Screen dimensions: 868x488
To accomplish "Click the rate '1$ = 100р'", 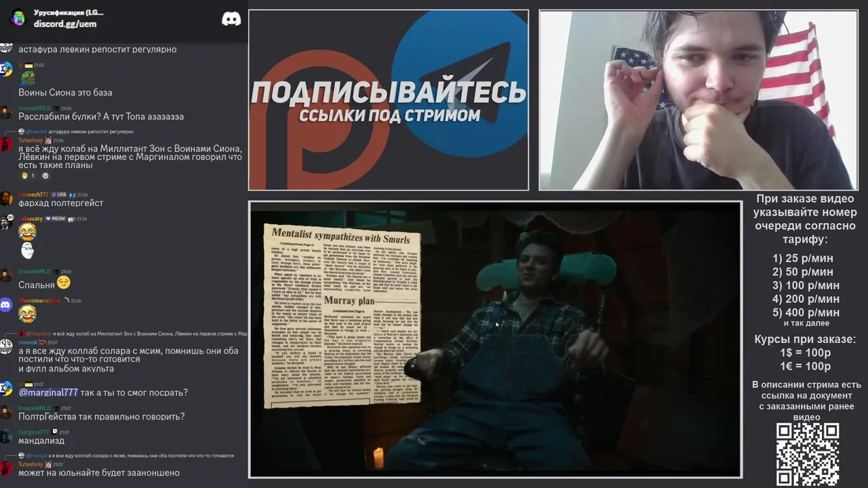I will coord(805,353).
